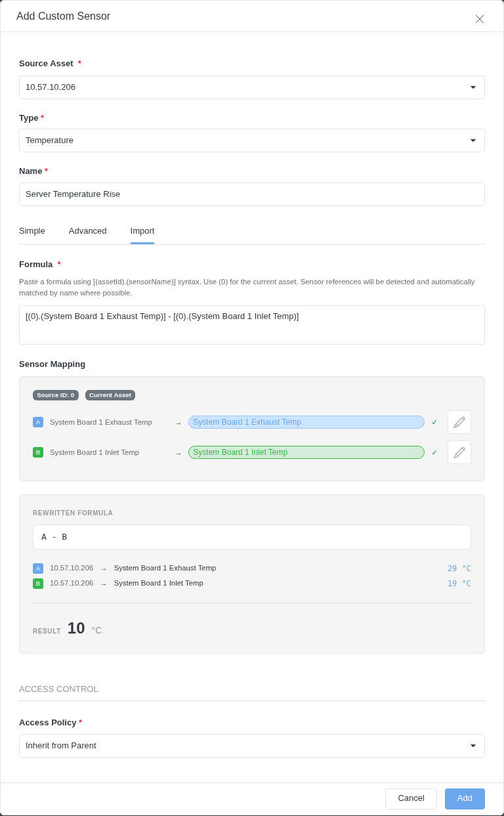Image resolution: width=504 pixels, height=816 pixels.
Task: Open the Type dropdown showing Temperature
Action: 252,140
